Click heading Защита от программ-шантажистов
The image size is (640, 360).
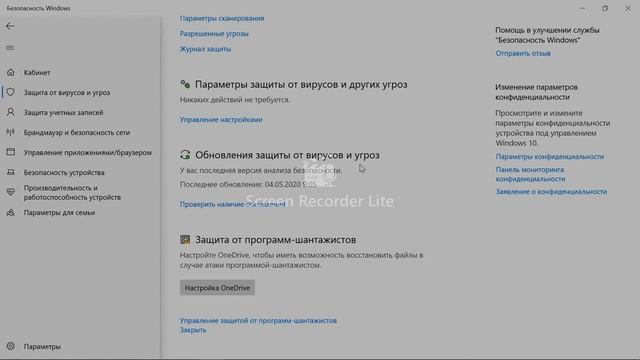(276, 240)
